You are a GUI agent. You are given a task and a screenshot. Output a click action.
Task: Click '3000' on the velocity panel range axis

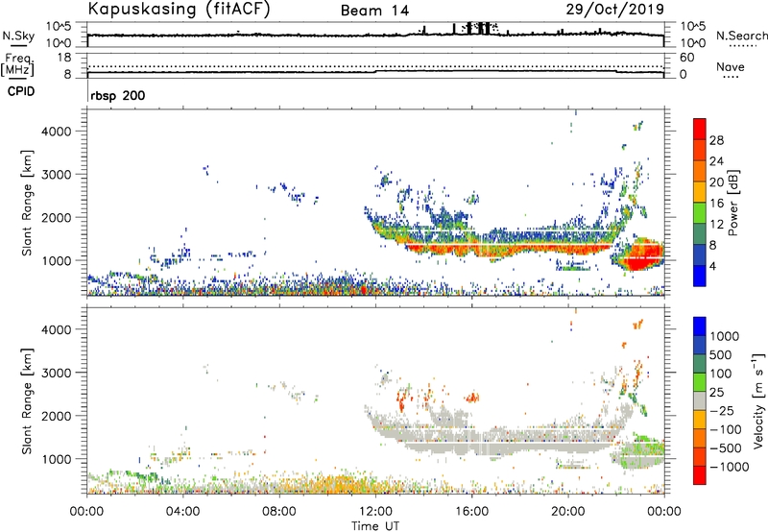point(57,373)
